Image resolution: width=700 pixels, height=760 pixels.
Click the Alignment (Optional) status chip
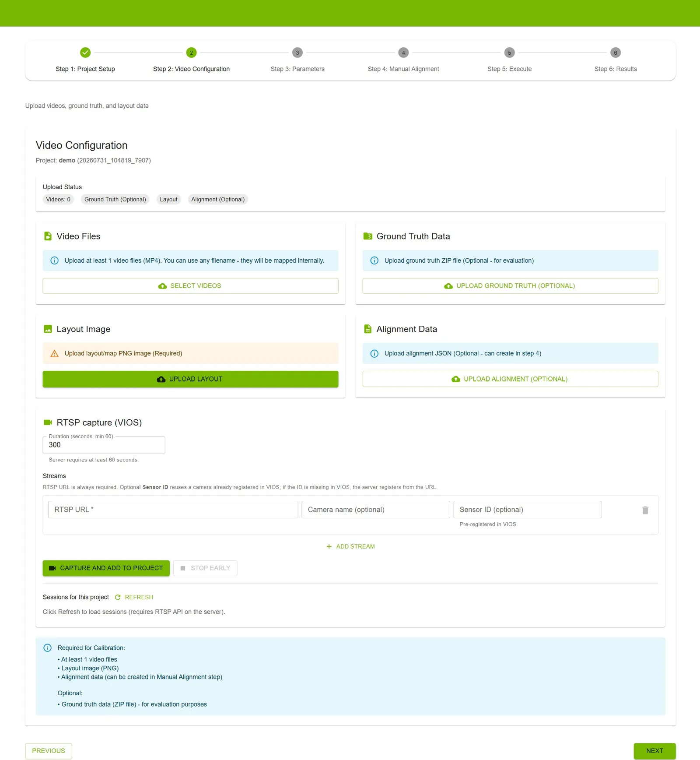[218, 199]
